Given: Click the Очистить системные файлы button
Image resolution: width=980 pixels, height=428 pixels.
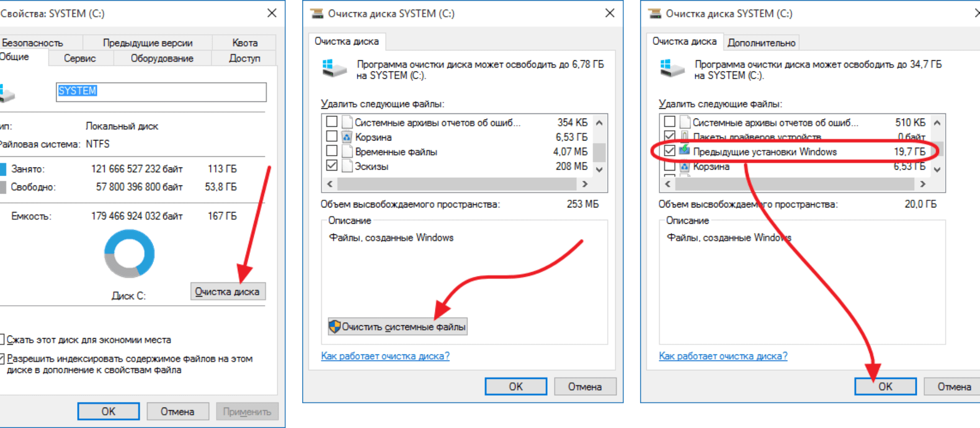Looking at the screenshot, I should [x=398, y=327].
